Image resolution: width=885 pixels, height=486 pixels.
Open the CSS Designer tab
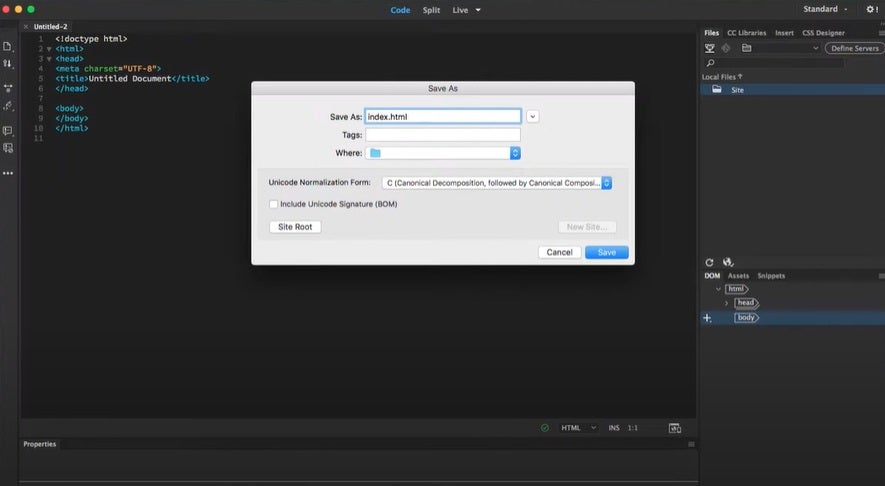coord(823,33)
